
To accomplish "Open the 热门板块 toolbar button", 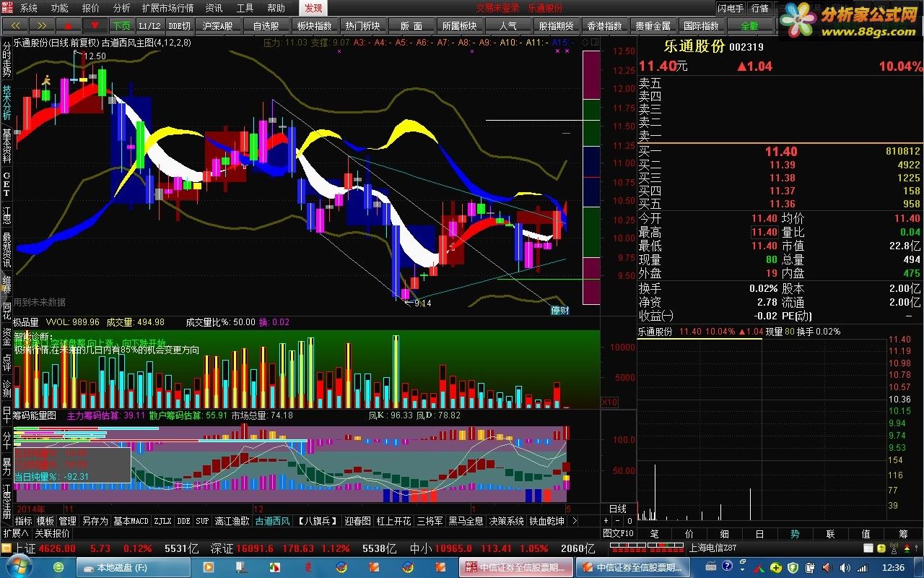I will coord(362,25).
